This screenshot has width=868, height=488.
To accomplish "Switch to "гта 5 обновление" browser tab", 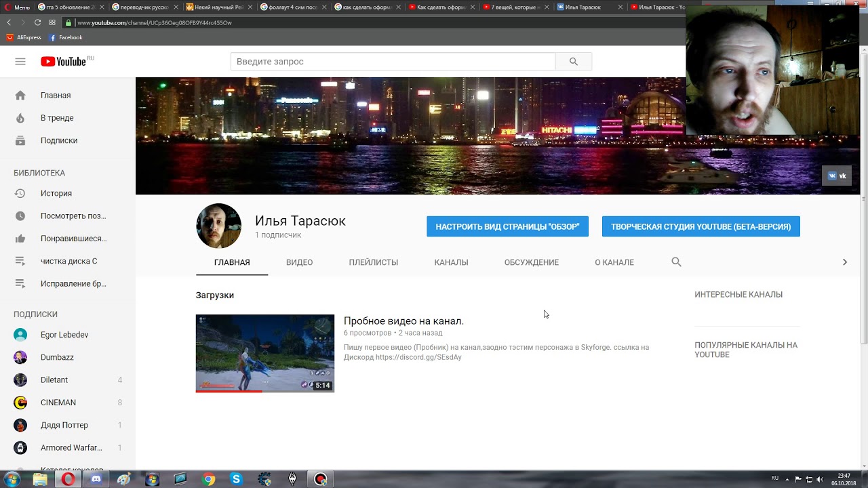I will (x=71, y=7).
